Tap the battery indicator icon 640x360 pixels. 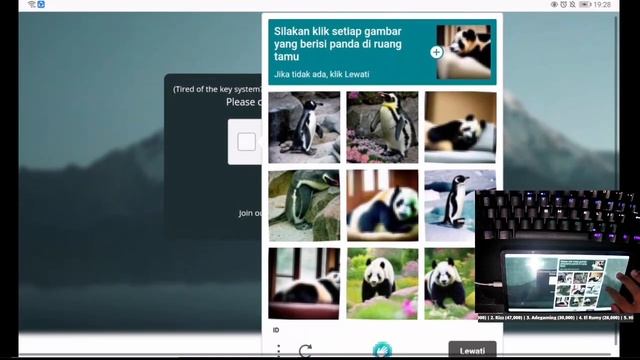pos(585,4)
